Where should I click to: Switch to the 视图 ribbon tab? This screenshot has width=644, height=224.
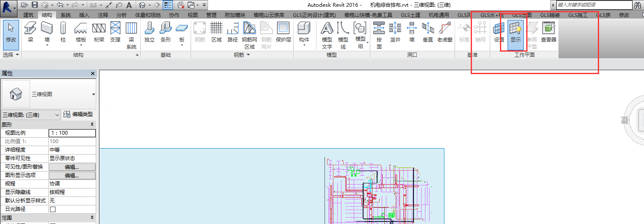click(192, 15)
